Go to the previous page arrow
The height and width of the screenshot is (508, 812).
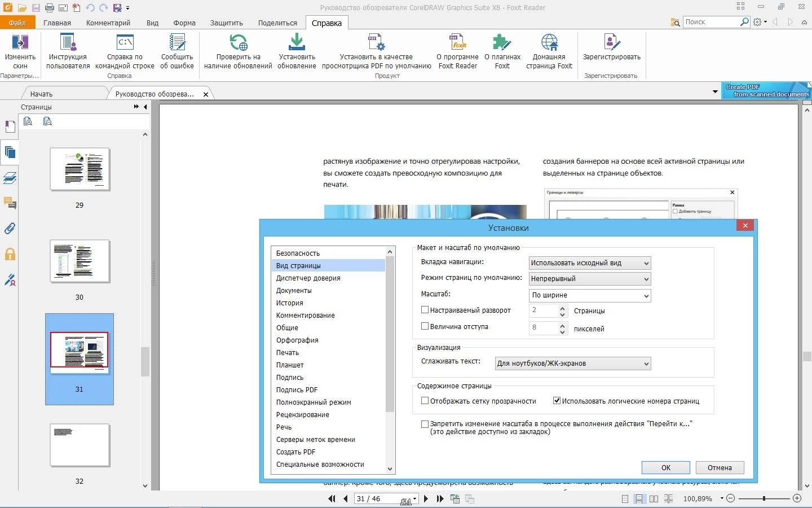(345, 499)
